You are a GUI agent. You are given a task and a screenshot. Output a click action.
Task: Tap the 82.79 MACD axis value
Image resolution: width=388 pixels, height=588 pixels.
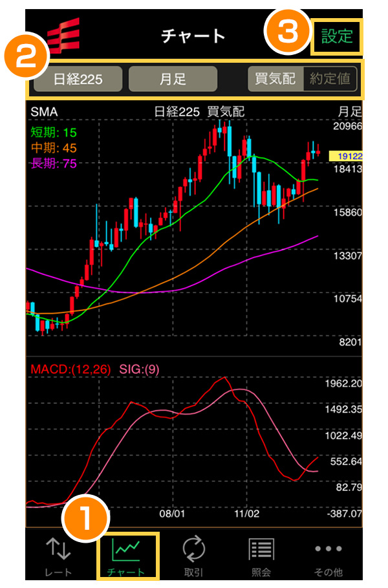pyautogui.click(x=348, y=487)
